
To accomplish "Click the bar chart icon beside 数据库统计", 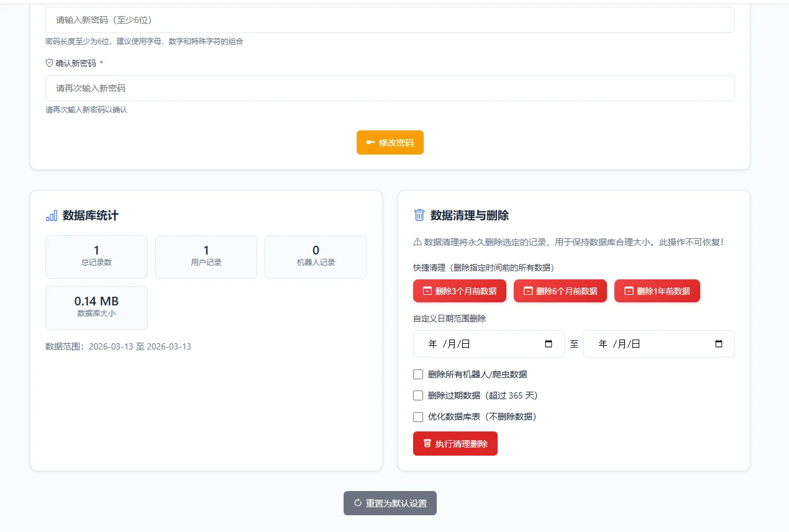I will [52, 215].
